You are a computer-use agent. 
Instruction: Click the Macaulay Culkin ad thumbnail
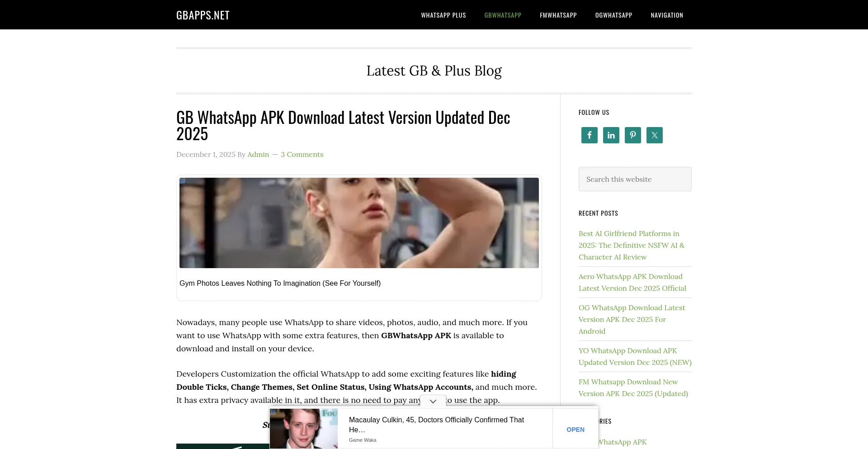coord(303,429)
